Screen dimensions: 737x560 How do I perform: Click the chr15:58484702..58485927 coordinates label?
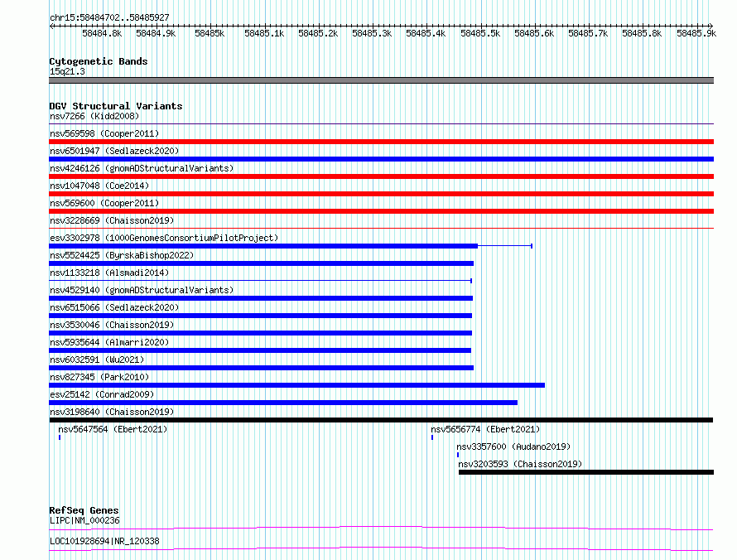109,17
